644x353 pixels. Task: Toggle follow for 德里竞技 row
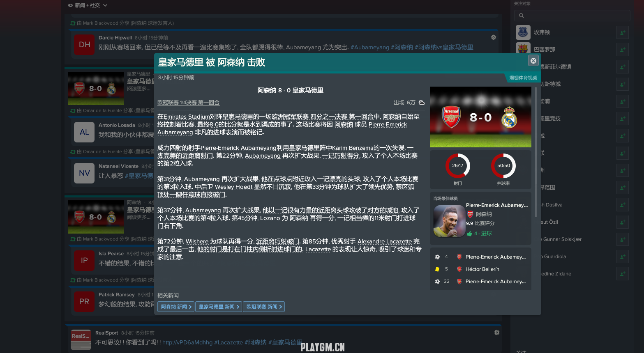623,119
